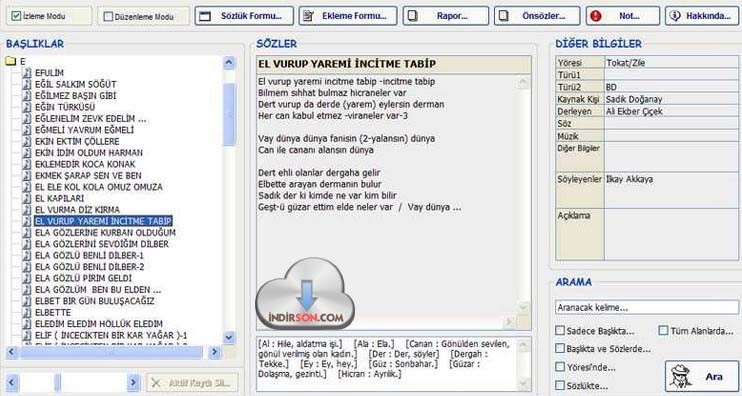
Task: Click the Rapor button
Action: 445,16
